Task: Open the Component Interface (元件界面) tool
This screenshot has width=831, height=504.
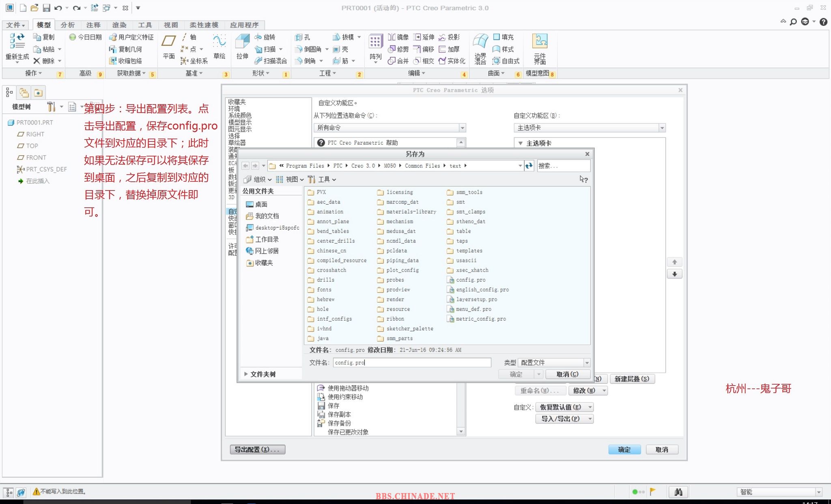Action: 540,49
